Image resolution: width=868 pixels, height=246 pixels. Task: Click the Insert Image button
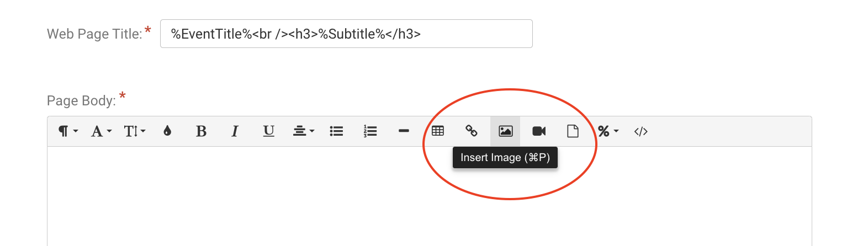pos(505,131)
